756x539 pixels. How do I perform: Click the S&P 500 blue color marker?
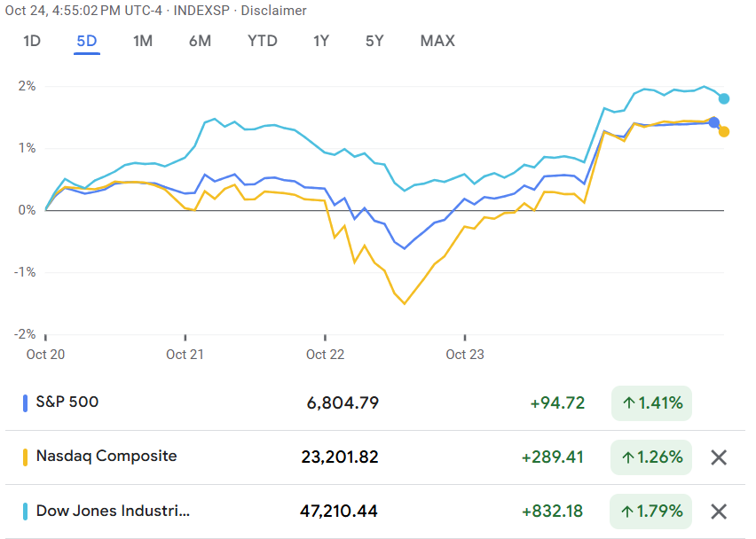(25, 402)
